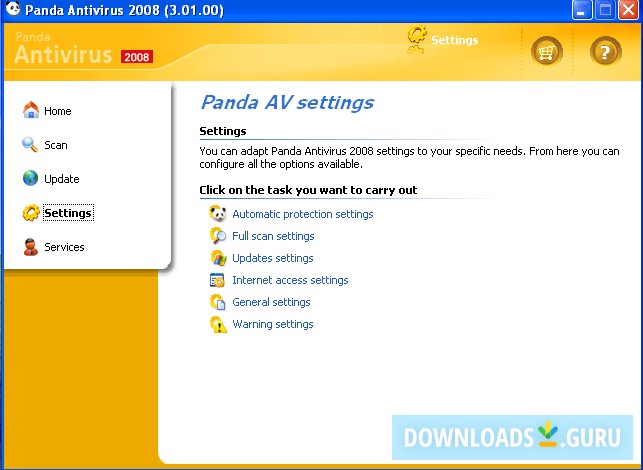The image size is (643, 470).
Task: Open the Update section
Action: (62, 179)
